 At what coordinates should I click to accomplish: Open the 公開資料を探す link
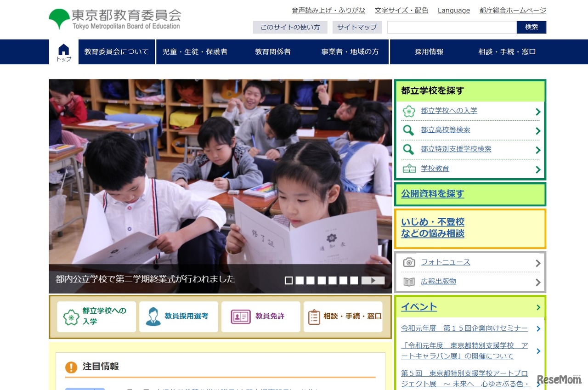coord(433,194)
